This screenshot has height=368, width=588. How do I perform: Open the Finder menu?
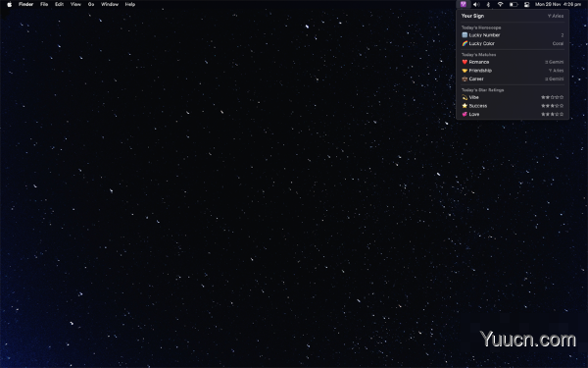click(25, 5)
